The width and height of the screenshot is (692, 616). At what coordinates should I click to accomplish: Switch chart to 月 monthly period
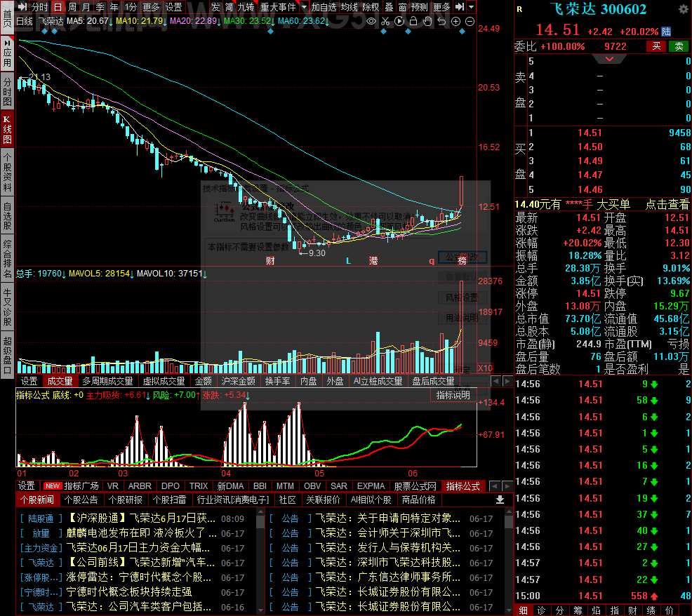pyautogui.click(x=86, y=7)
